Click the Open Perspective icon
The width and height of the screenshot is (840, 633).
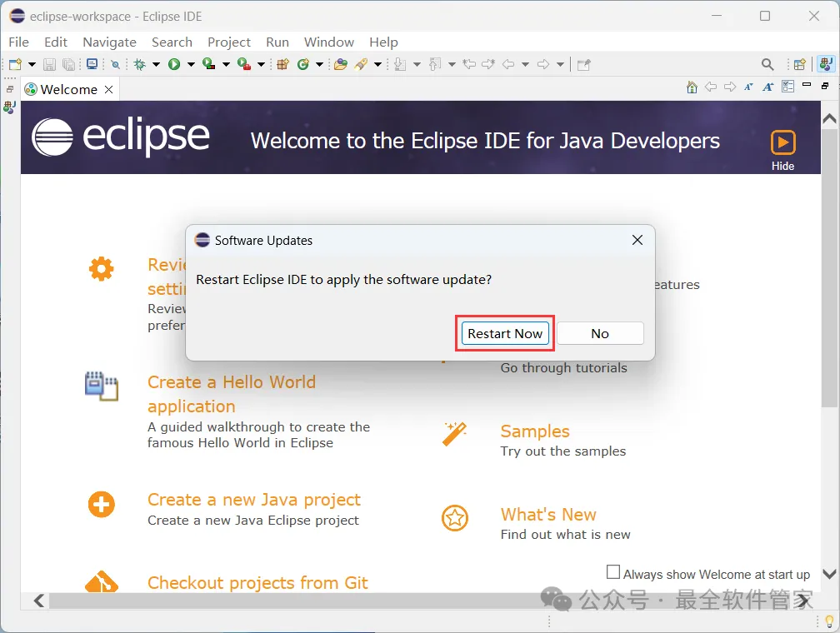pos(799,65)
